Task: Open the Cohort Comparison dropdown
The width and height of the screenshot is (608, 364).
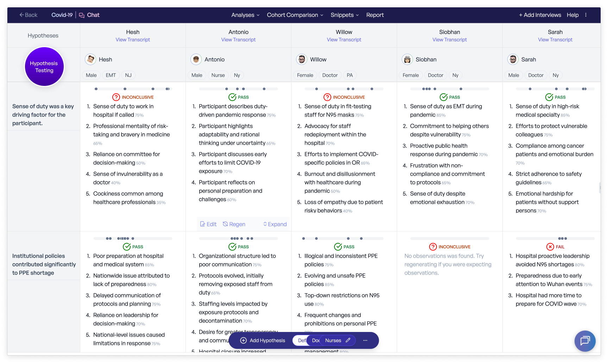Action: tap(295, 15)
